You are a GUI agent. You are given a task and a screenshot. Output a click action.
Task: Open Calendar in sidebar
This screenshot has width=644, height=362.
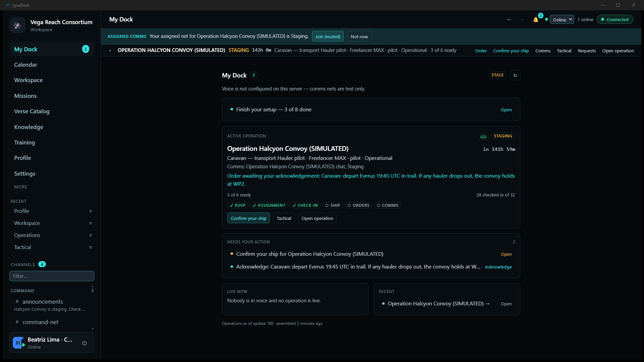52,65
